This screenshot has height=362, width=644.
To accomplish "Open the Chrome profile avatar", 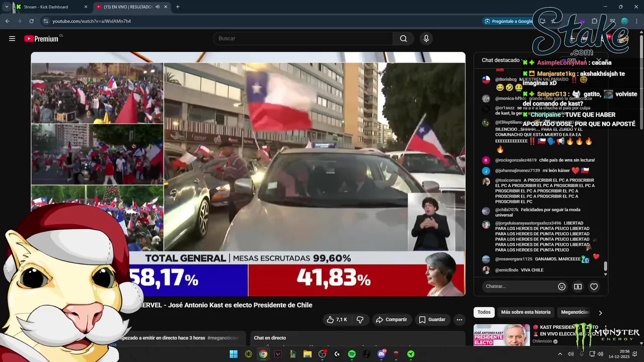I will (625, 21).
